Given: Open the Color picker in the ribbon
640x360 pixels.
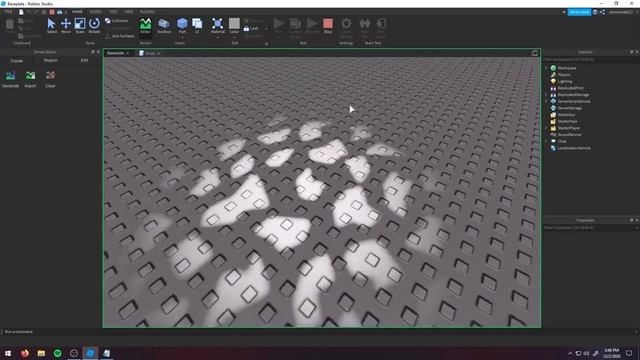Looking at the screenshot, I should tap(234, 24).
